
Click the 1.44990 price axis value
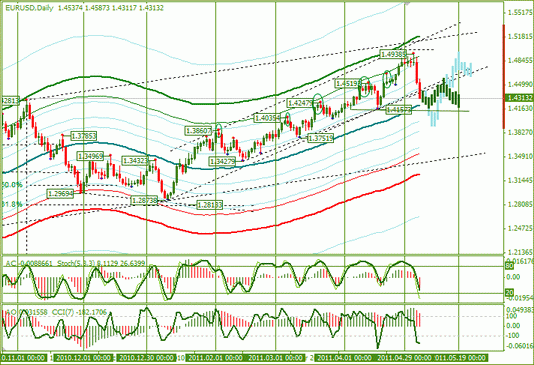click(520, 84)
